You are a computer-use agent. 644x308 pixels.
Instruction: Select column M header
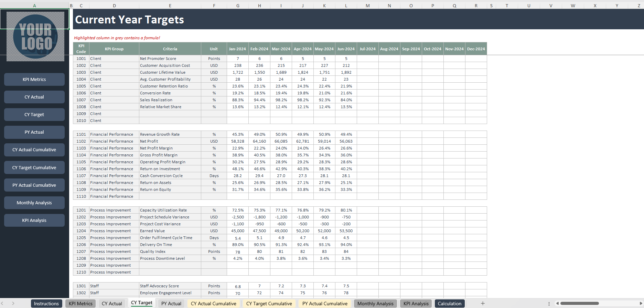368,6
